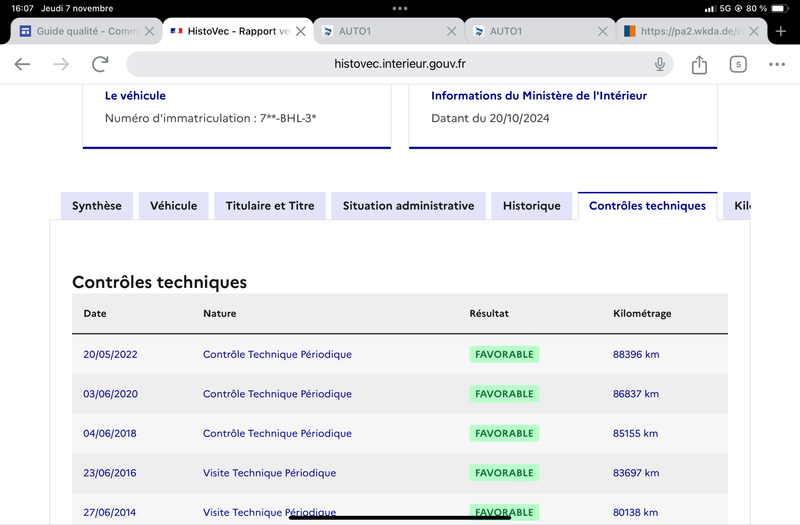The height and width of the screenshot is (525, 800).
Task: Open the Titulaire et Titre tab
Action: pos(270,206)
